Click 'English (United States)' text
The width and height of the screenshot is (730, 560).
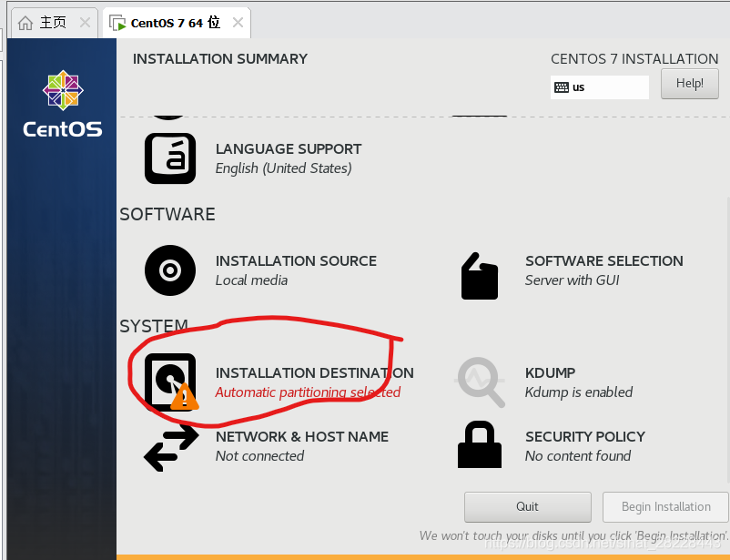pyautogui.click(x=283, y=168)
